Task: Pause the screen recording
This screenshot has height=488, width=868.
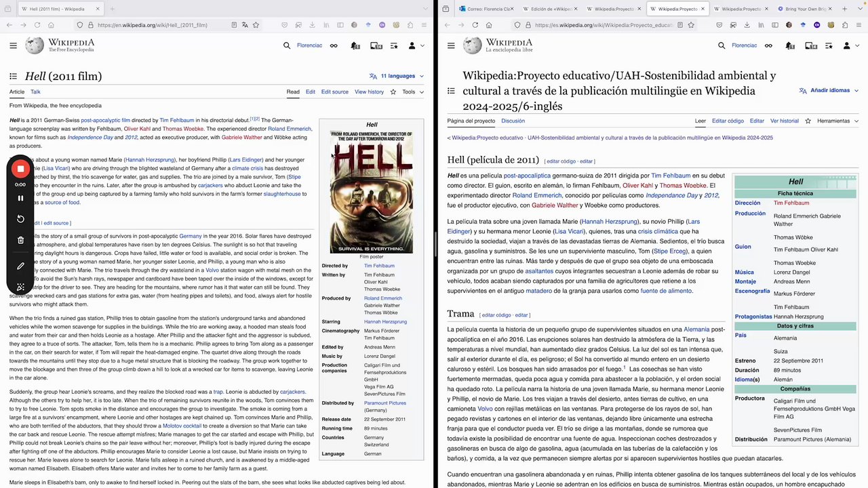Action: 20,199
